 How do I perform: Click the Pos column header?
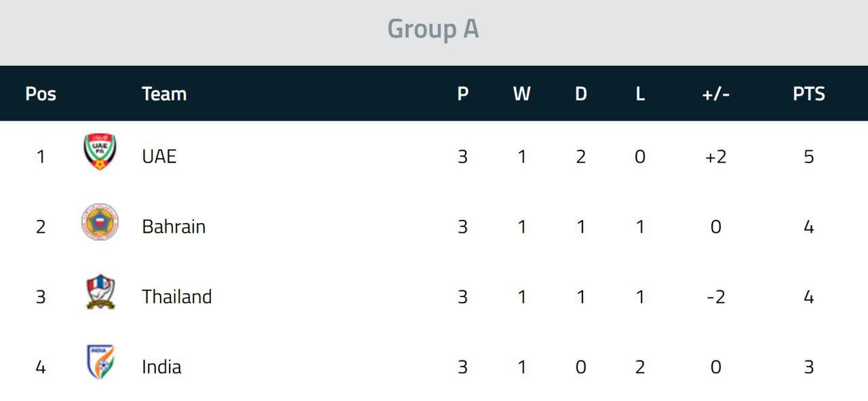click(x=41, y=94)
